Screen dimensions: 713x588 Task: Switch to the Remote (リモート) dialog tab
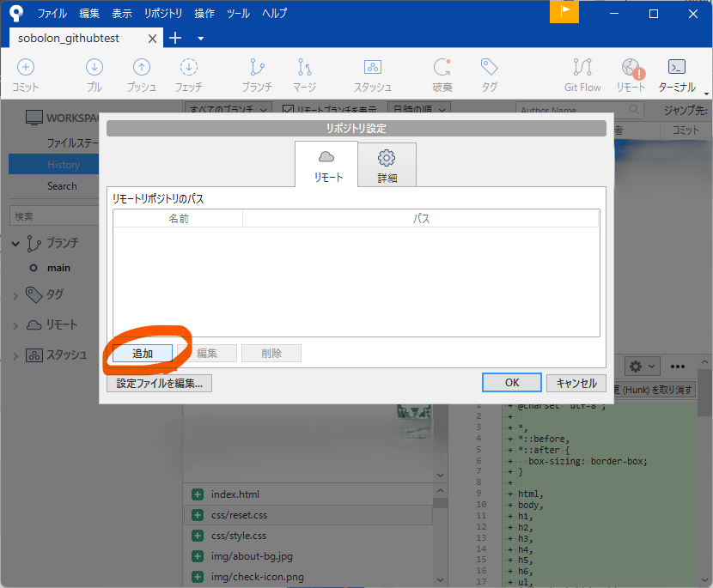coord(326,165)
